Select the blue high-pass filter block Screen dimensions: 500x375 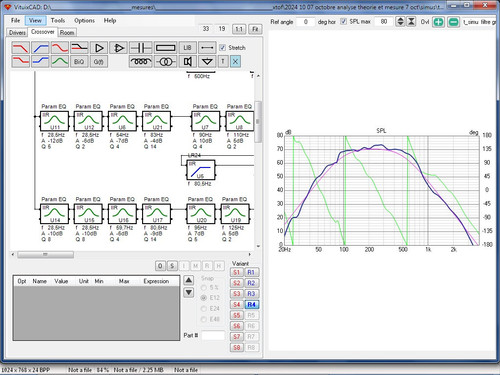click(x=40, y=48)
